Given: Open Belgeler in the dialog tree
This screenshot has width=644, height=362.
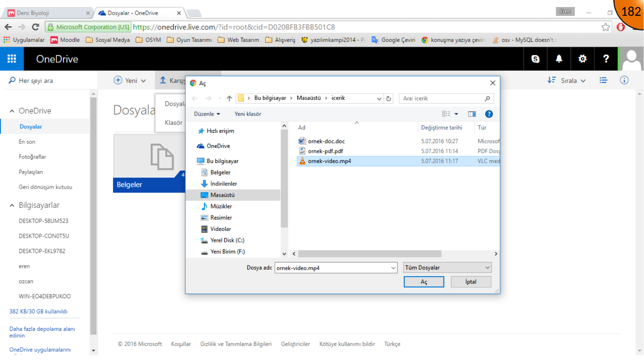Looking at the screenshot, I should 220,173.
